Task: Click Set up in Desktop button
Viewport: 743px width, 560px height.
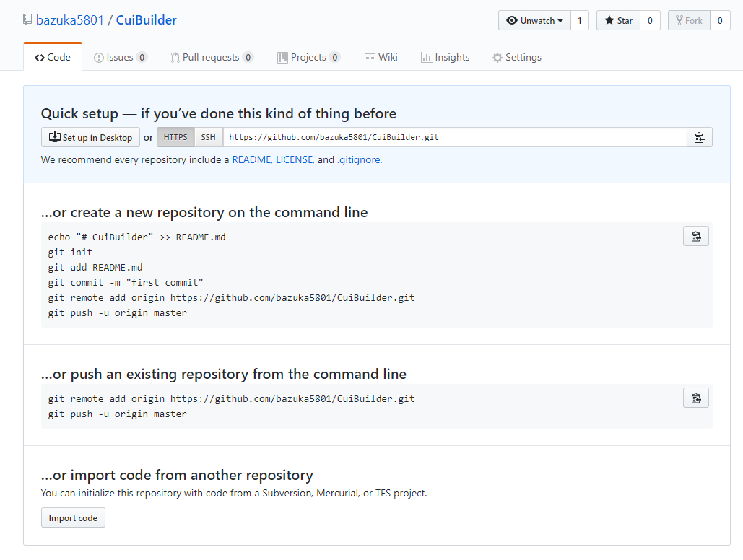Action: point(90,137)
